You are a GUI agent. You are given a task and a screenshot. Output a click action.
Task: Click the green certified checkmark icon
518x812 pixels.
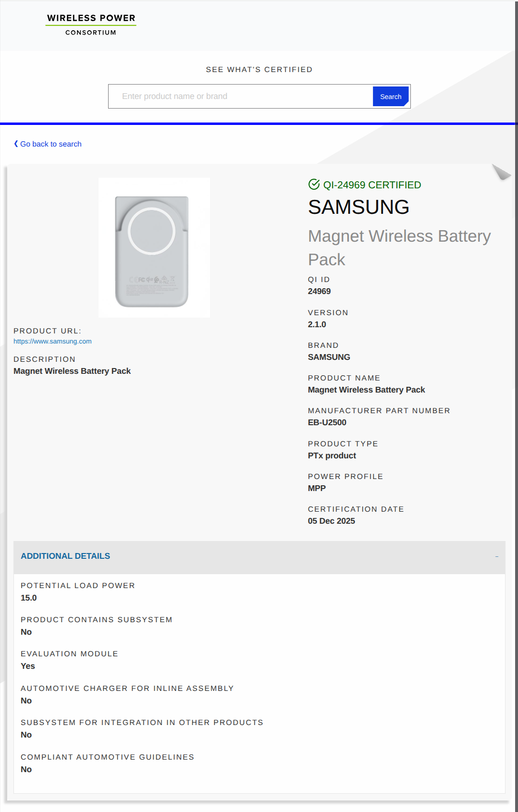[314, 184]
